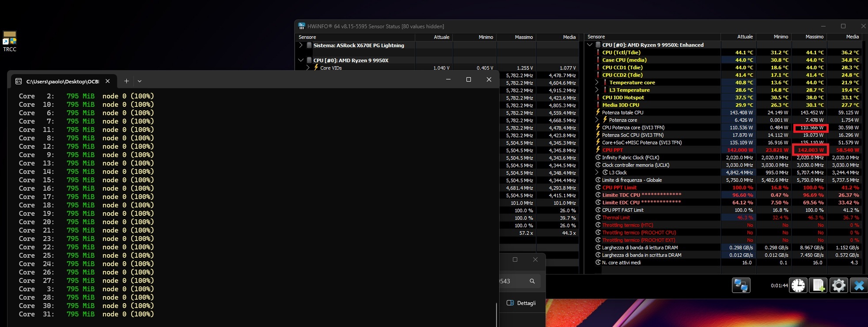Collapse CPU Ryzen 9 9950X: Enhanced node
Viewport: 868px width, 327px height.
click(x=590, y=45)
